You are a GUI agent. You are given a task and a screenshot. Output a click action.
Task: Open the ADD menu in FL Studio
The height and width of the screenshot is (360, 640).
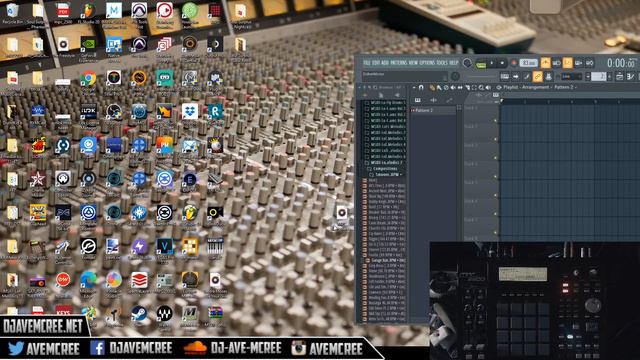coord(384,63)
